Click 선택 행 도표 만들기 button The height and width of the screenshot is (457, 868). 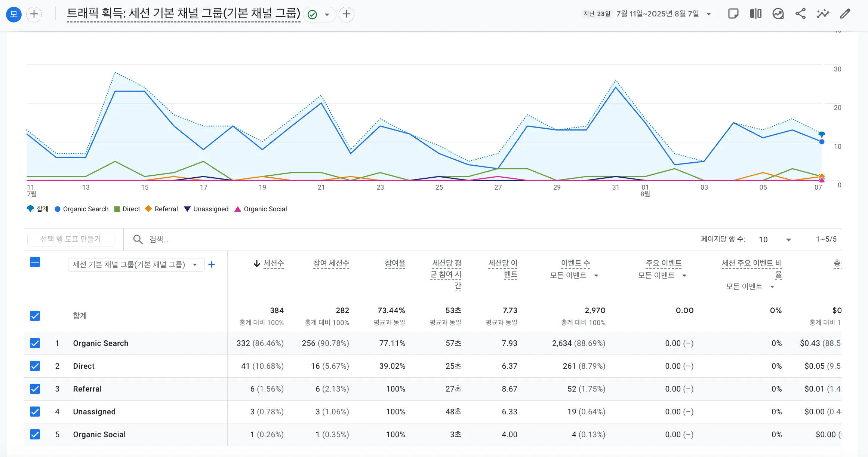pos(71,239)
